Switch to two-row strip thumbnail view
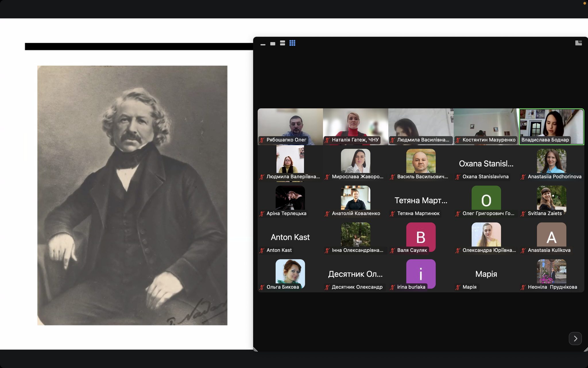588x368 pixels. click(283, 43)
